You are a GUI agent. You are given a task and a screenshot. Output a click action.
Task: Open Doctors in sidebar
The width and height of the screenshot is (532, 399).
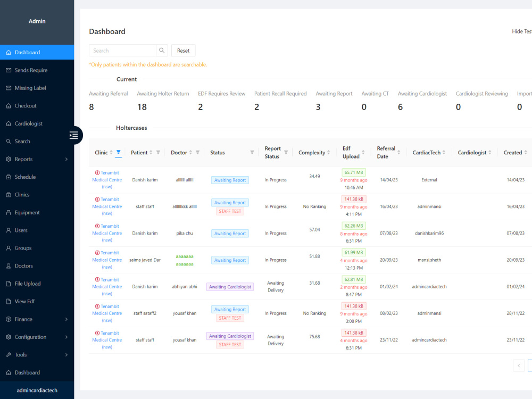point(37,265)
